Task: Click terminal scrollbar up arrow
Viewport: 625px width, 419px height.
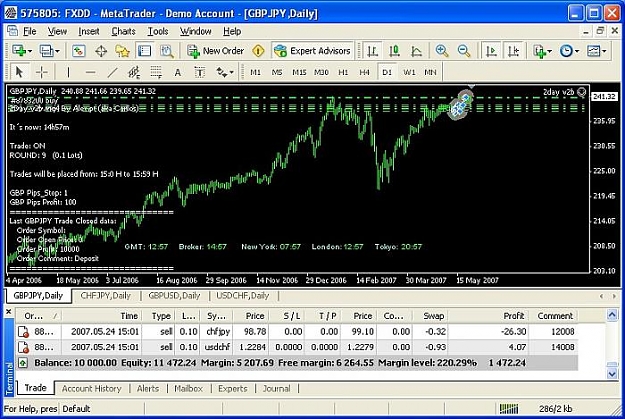Action: coord(612,315)
